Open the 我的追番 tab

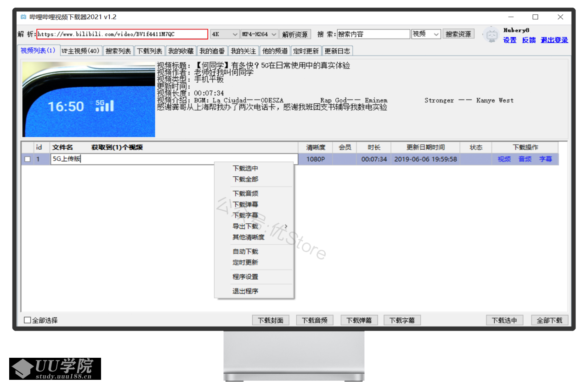tap(212, 51)
